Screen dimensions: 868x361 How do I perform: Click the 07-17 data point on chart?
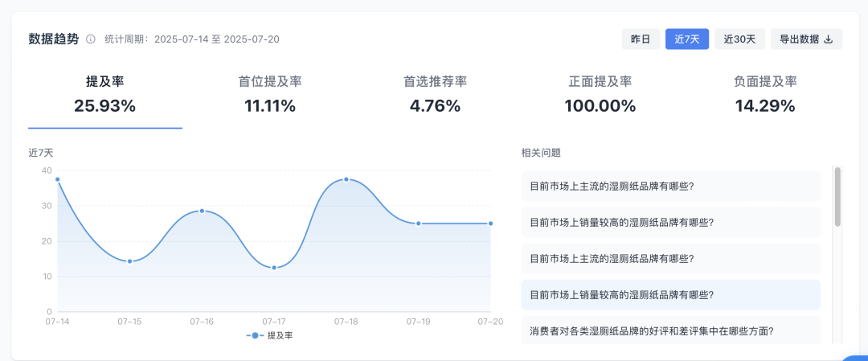click(x=274, y=268)
